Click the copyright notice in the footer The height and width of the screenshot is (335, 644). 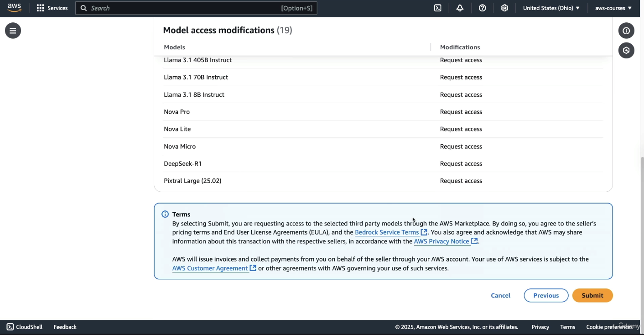pyautogui.click(x=457, y=327)
